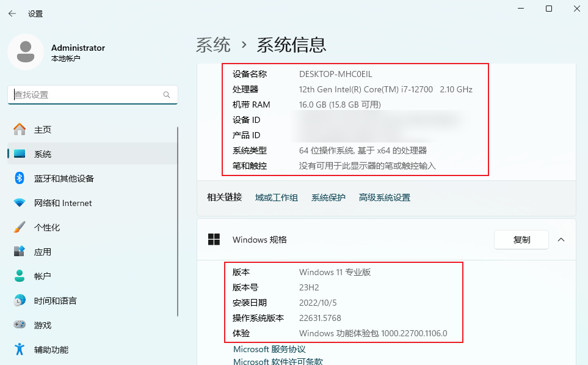The image size is (588, 365).
Task: Minimize the Settings window
Action: tap(521, 9)
